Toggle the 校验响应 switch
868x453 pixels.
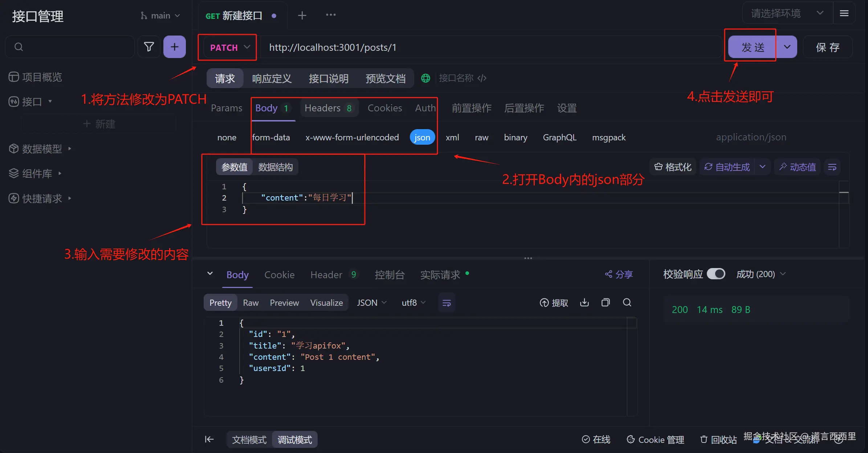pyautogui.click(x=716, y=274)
